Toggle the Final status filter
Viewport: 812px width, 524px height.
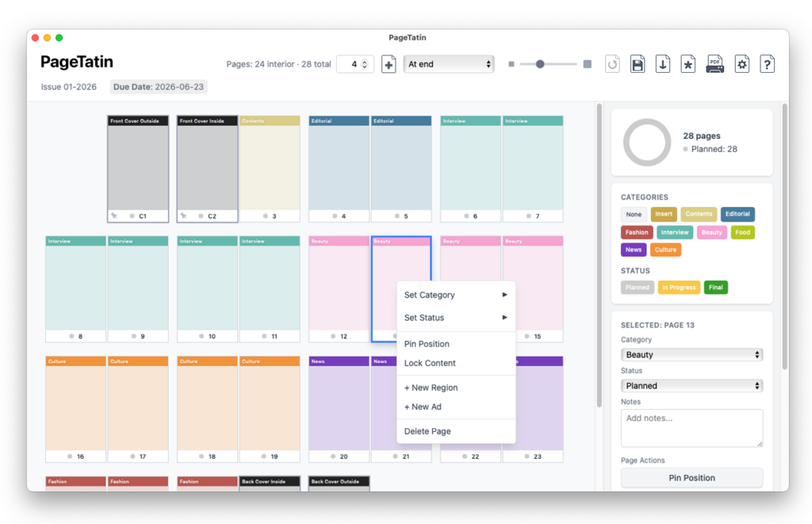click(x=716, y=288)
